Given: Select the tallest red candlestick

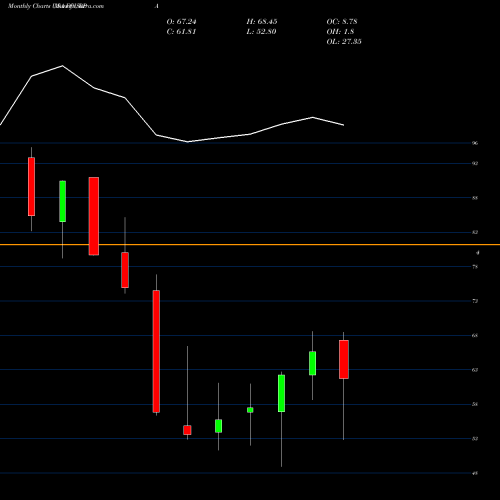Looking at the screenshot, I should pyautogui.click(x=156, y=351).
